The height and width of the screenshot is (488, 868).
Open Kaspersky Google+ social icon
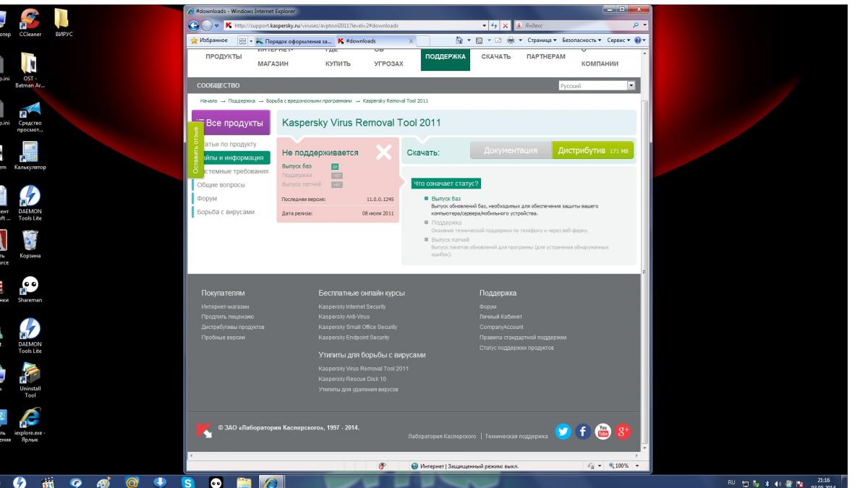coord(624,431)
